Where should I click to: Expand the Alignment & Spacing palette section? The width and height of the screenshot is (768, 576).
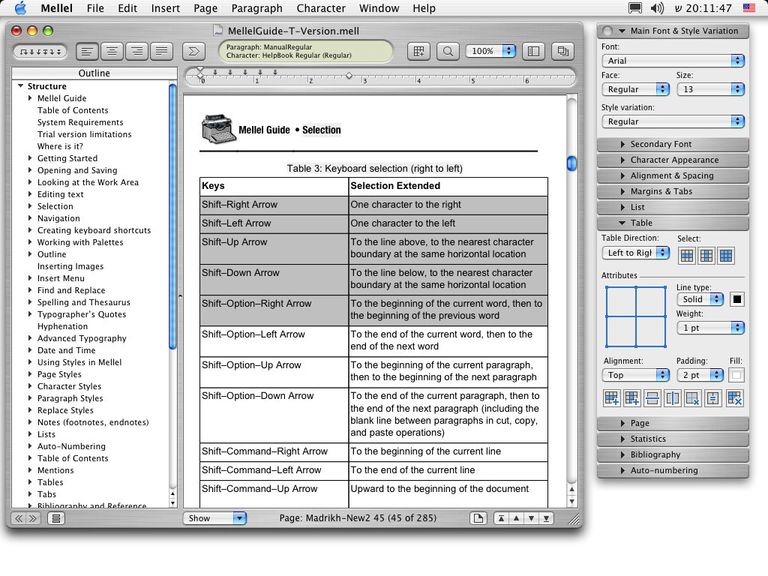(673, 175)
